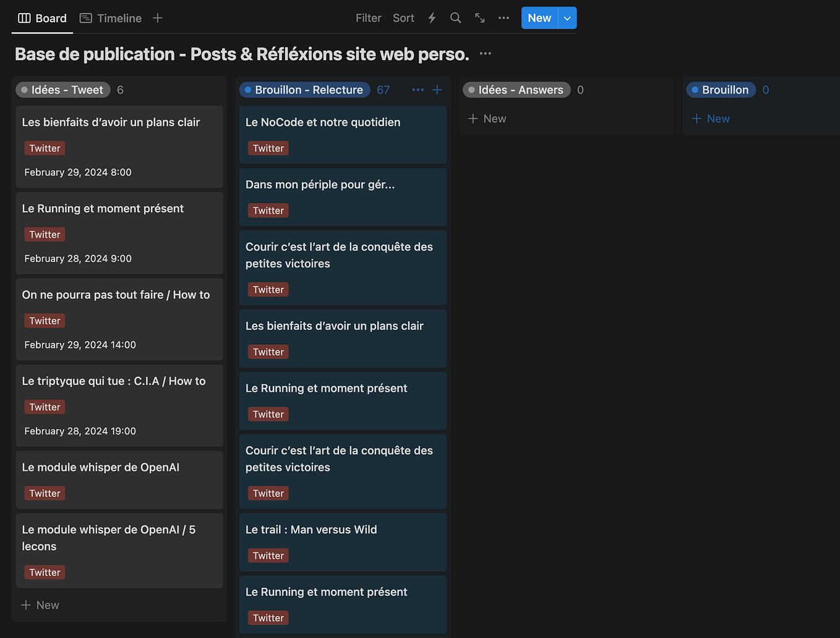The height and width of the screenshot is (638, 840).
Task: Add card via plus in Brouillon - Relecture header
Action: (437, 90)
